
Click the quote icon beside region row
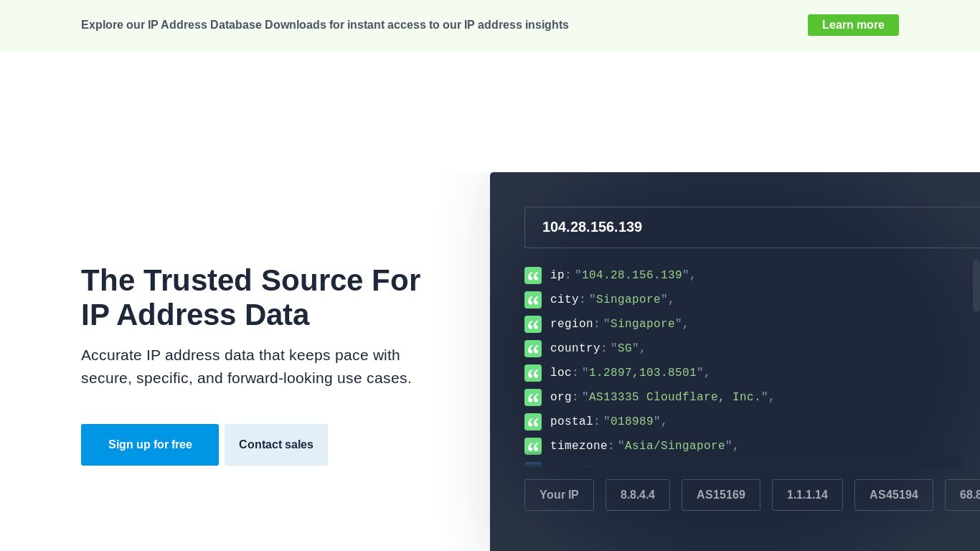click(x=533, y=324)
